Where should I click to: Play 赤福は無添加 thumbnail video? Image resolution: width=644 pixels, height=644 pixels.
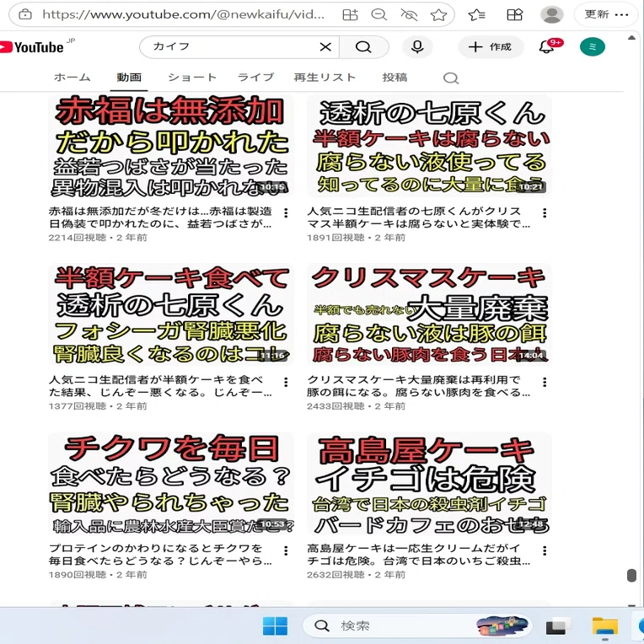171,146
